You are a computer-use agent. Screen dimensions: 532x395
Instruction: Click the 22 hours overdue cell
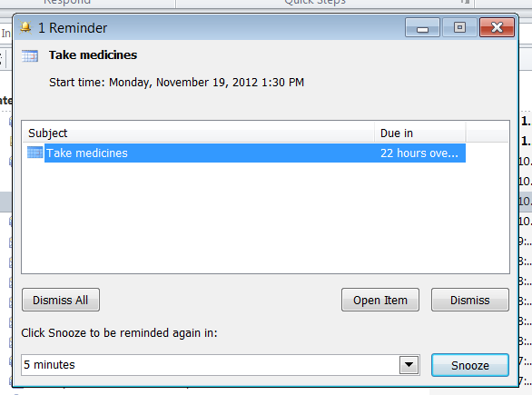coord(419,153)
